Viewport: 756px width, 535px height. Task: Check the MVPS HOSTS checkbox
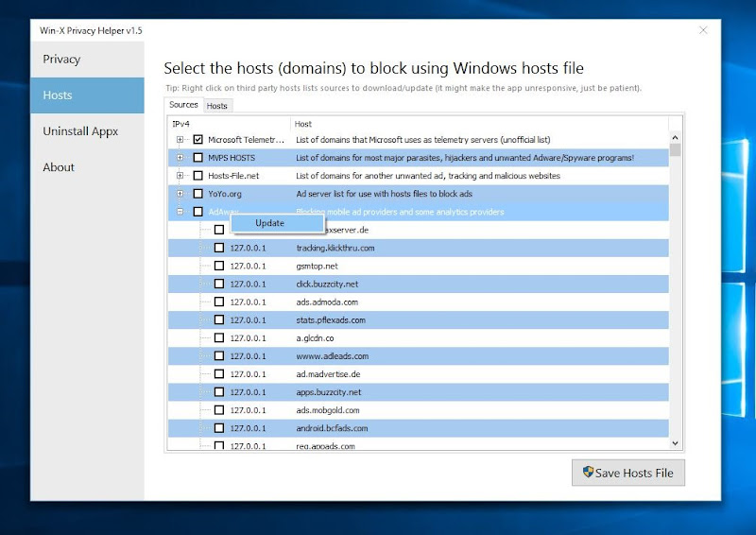198,158
